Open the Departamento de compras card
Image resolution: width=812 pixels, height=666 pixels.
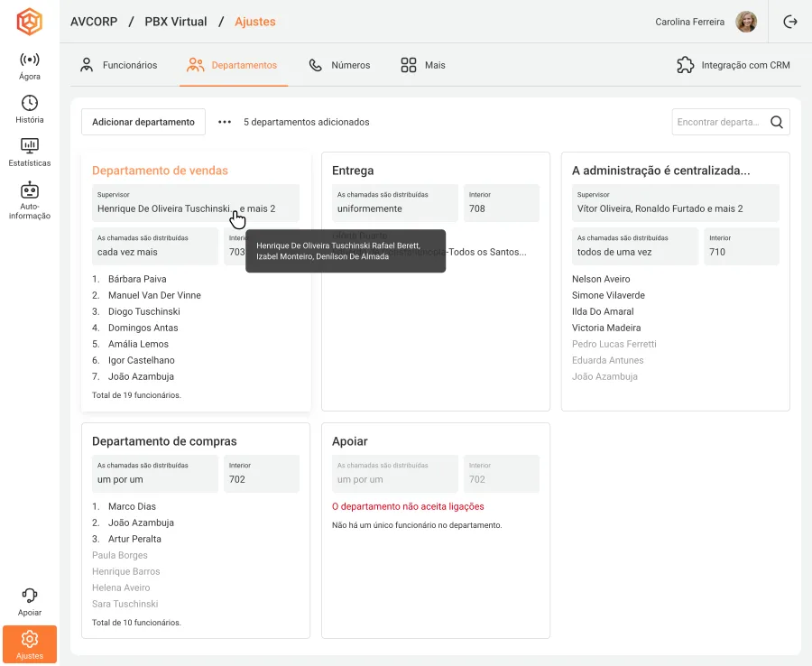196,531
